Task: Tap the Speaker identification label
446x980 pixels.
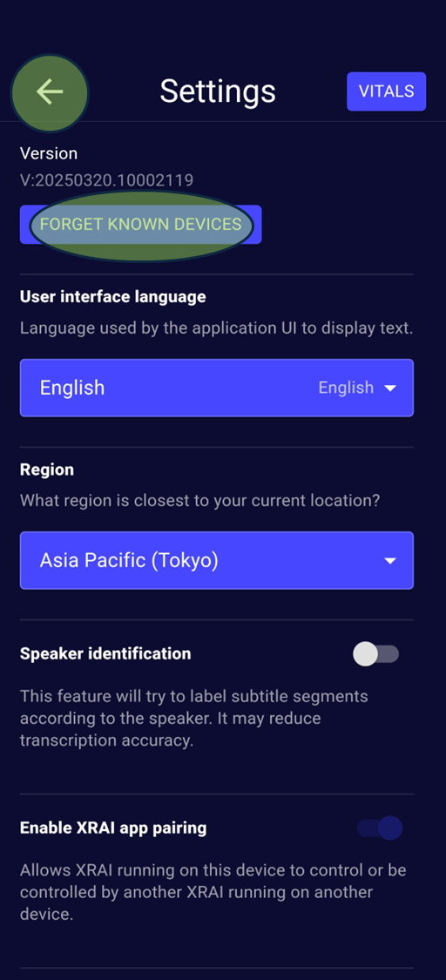Action: point(105,653)
